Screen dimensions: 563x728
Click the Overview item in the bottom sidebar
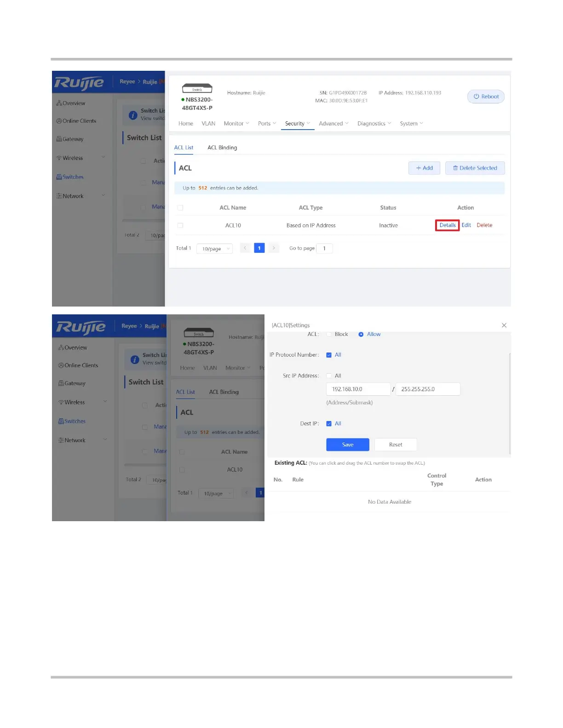(73, 348)
